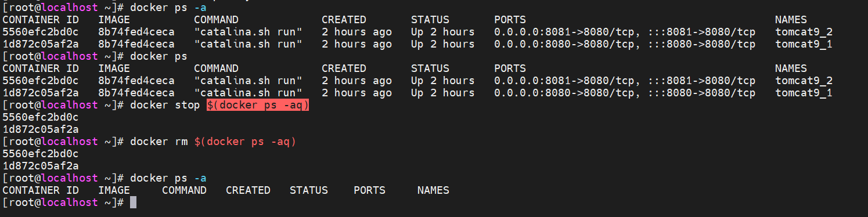Click tomcat9_1 name in second listing
The image size is (868, 217).
804,93
